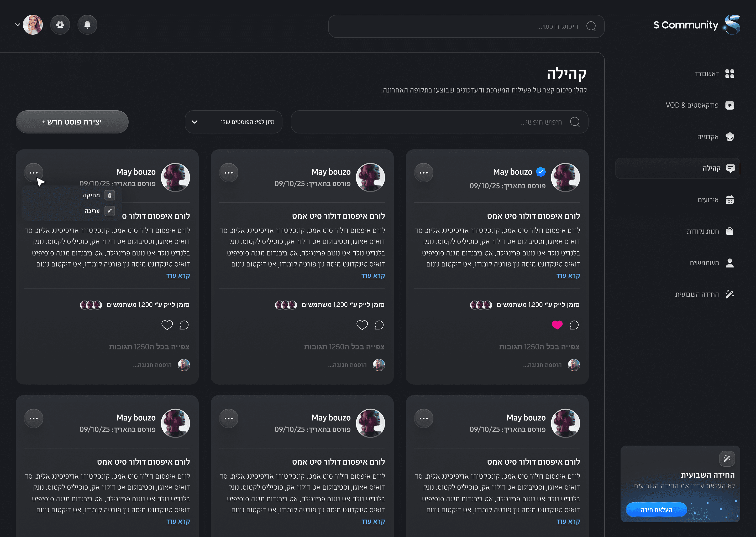
Task: Open the settings gear icon
Action: pos(60,25)
